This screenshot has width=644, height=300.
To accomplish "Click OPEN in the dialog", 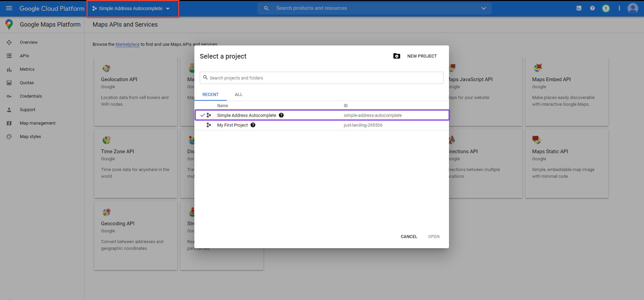I will 434,237.
